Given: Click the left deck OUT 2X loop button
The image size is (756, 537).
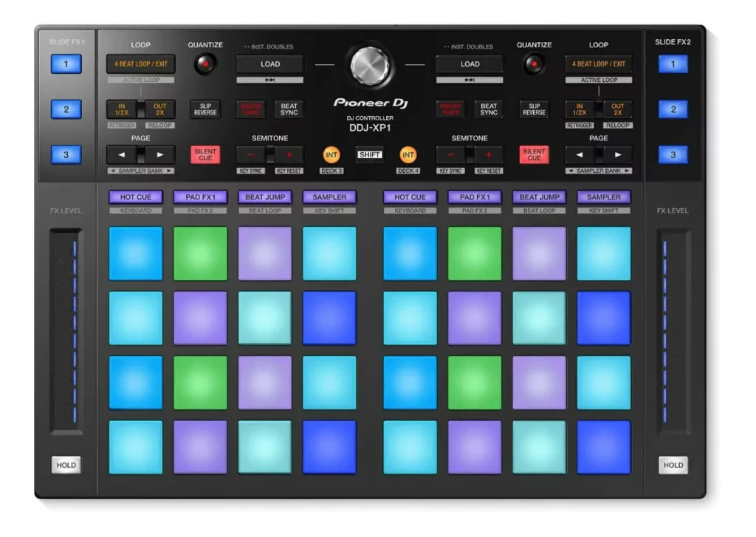Looking at the screenshot, I should (x=159, y=109).
